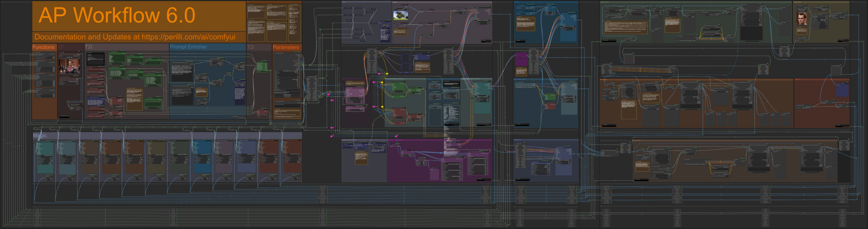868x229 pixels.
Task: Click the black prompt text box in T2I
Action: [x=95, y=59]
